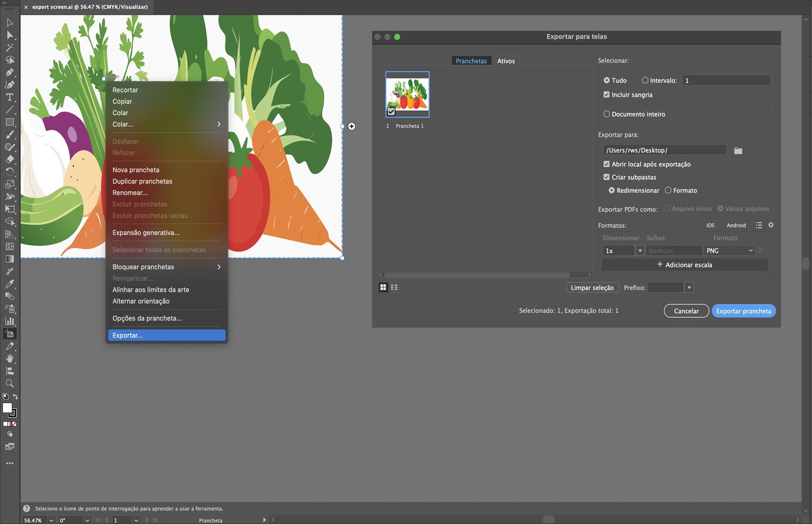812x524 pixels.
Task: Select the Type tool
Action: point(10,97)
